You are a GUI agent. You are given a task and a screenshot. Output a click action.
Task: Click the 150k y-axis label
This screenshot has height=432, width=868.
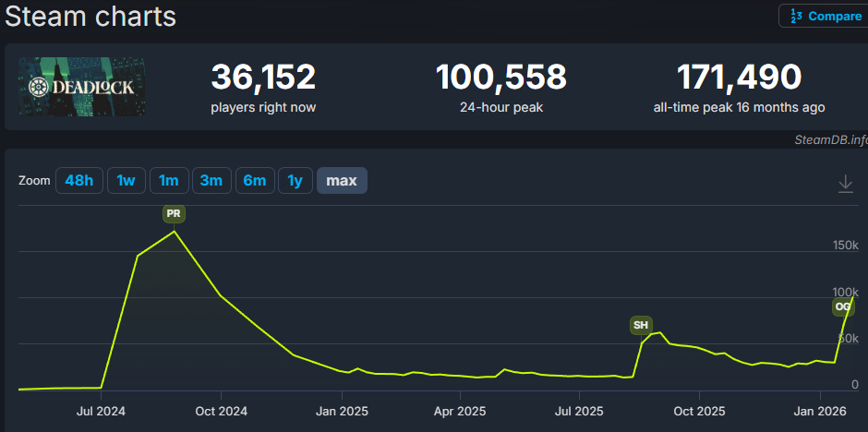pyautogui.click(x=845, y=246)
